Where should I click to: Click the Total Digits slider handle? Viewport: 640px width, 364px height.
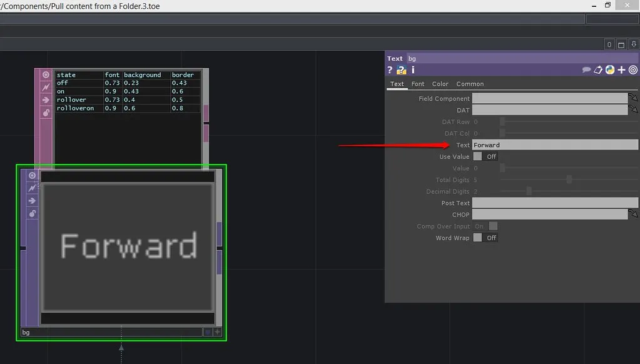pyautogui.click(x=569, y=180)
